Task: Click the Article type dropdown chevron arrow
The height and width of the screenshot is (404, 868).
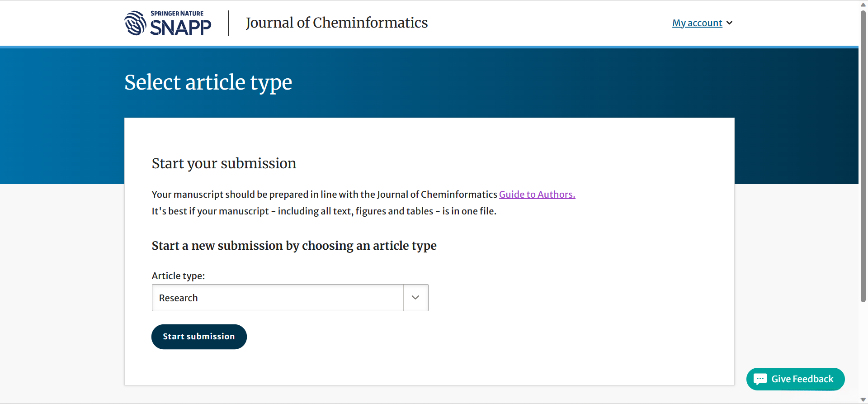Action: pyautogui.click(x=415, y=298)
